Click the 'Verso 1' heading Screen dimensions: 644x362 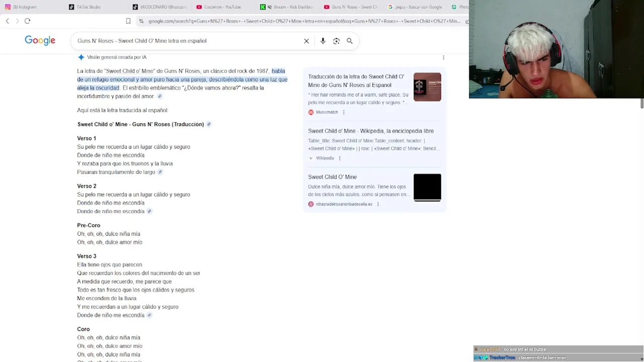point(87,138)
